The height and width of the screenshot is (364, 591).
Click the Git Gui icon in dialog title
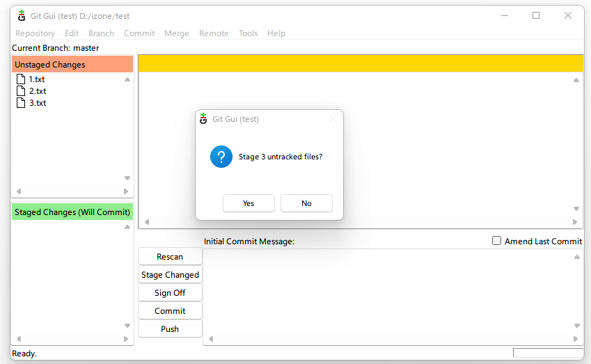[x=203, y=119]
